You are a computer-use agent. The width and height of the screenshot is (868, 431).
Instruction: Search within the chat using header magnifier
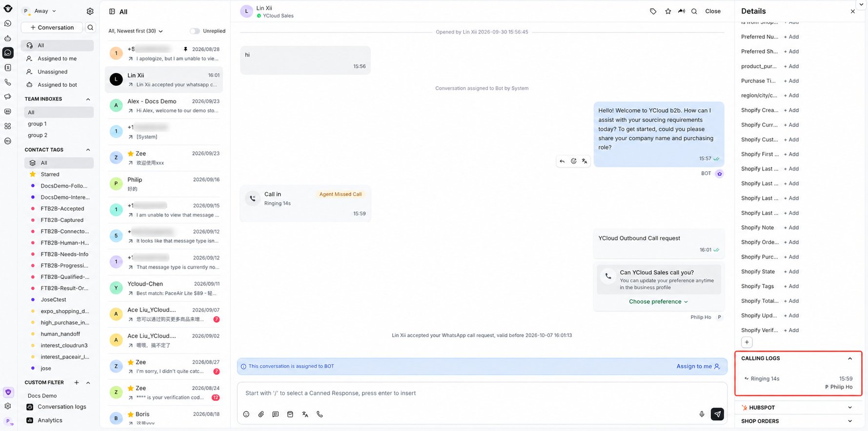tap(694, 11)
